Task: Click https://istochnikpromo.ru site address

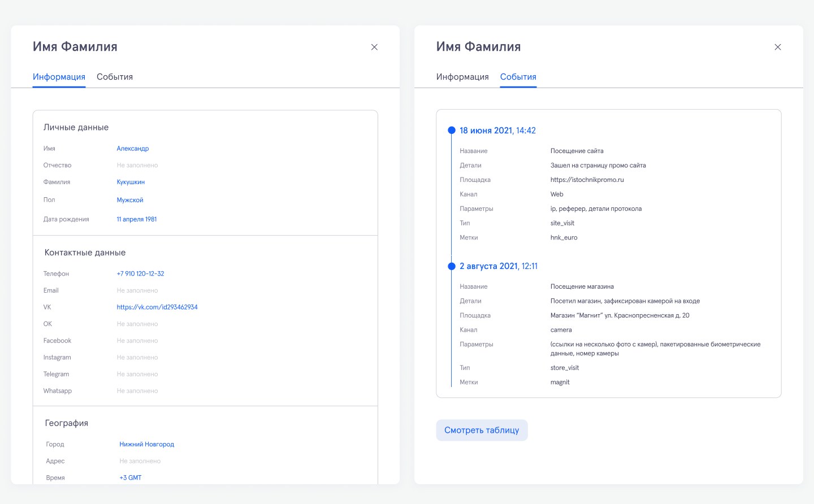Action: coord(587,180)
